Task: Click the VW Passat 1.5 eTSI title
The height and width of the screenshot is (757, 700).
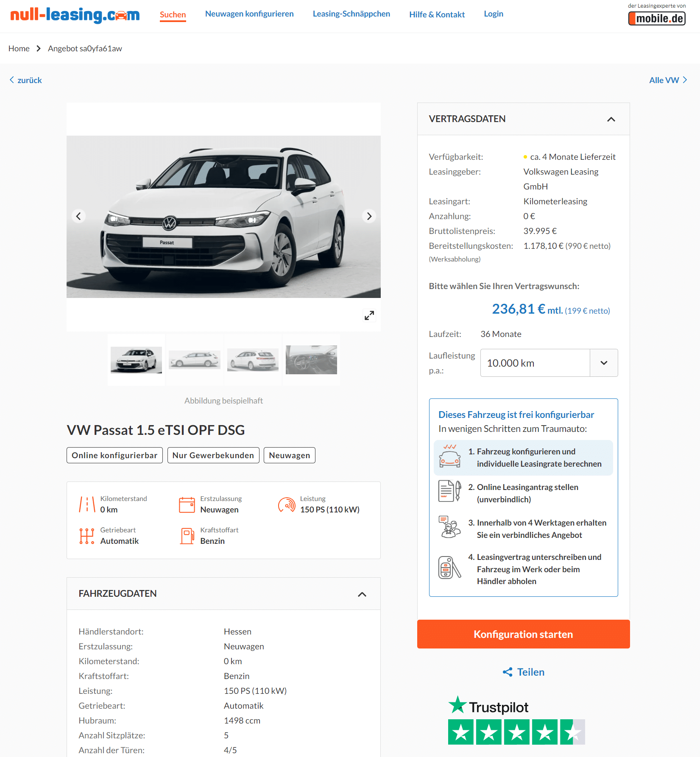Action: tap(156, 430)
